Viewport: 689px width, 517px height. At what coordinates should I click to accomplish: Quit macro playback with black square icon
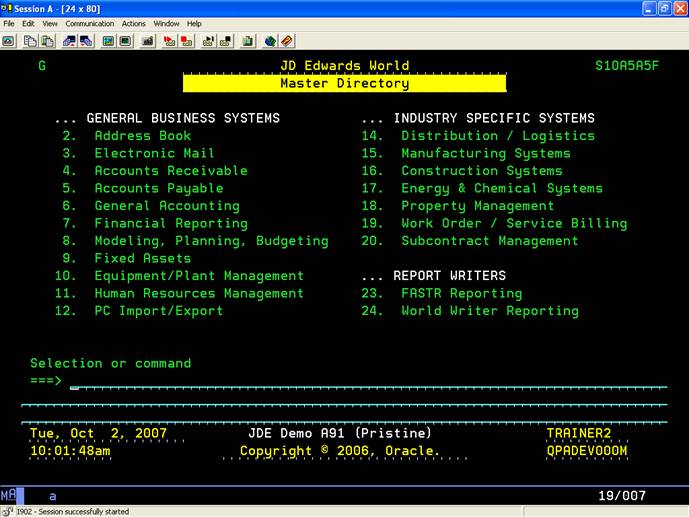click(x=226, y=41)
